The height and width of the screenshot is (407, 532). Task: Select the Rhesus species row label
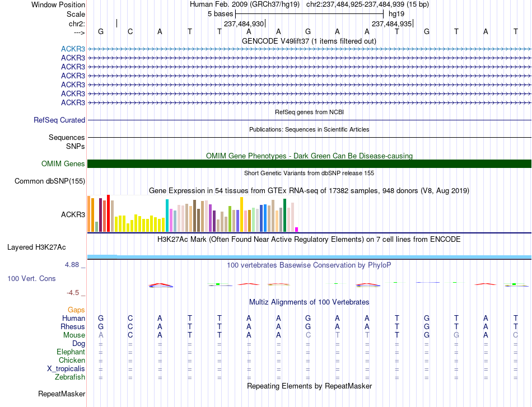tap(73, 326)
